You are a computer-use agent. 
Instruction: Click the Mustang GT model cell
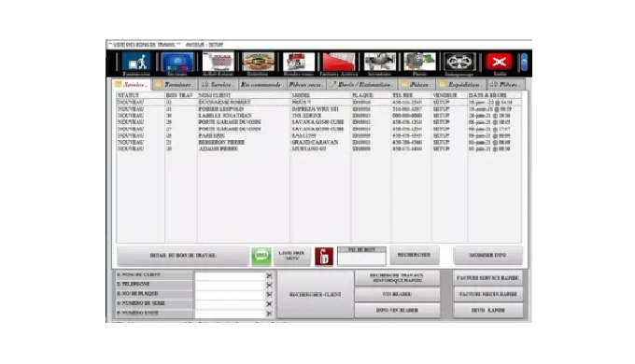click(309, 149)
